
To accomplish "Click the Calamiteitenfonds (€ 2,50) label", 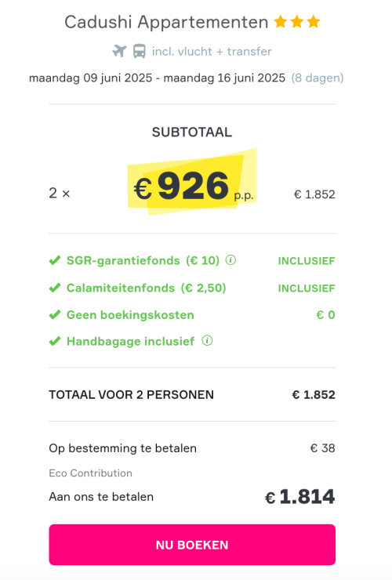I will point(146,288).
